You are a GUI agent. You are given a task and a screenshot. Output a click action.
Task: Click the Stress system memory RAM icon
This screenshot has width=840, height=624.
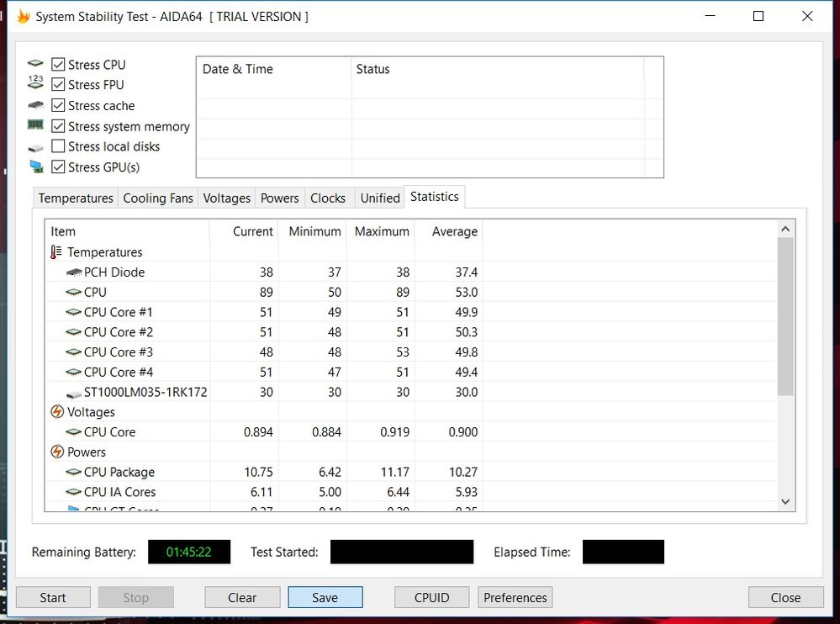coord(35,124)
